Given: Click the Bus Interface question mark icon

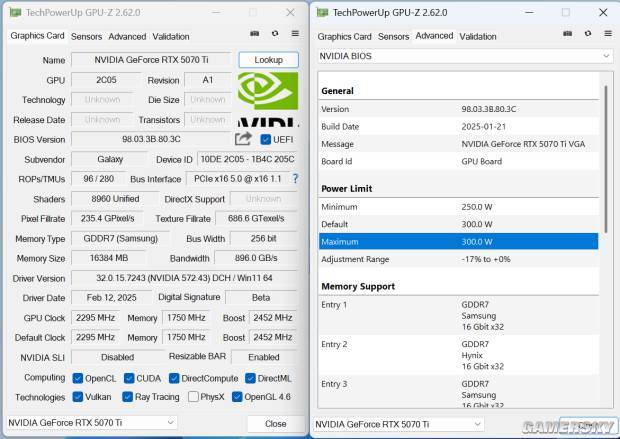Looking at the screenshot, I should tap(295, 179).
